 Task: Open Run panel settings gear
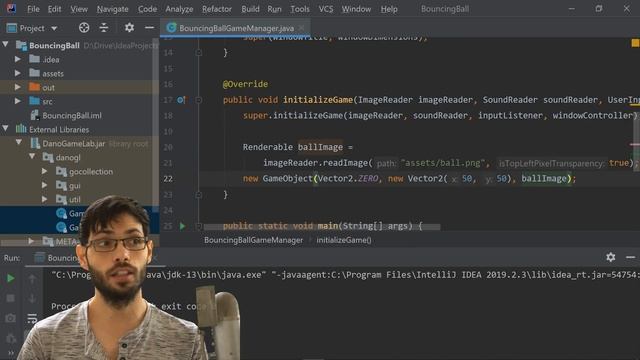(611, 257)
